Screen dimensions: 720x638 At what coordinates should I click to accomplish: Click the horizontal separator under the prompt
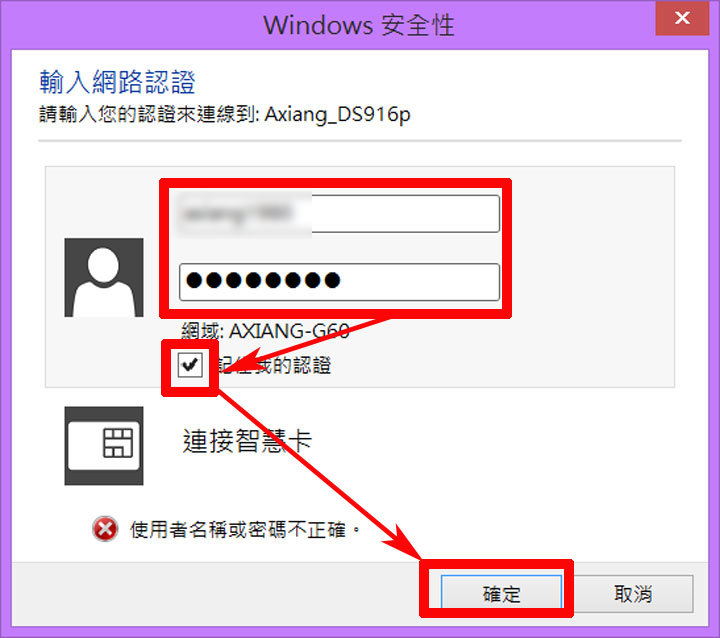point(360,141)
